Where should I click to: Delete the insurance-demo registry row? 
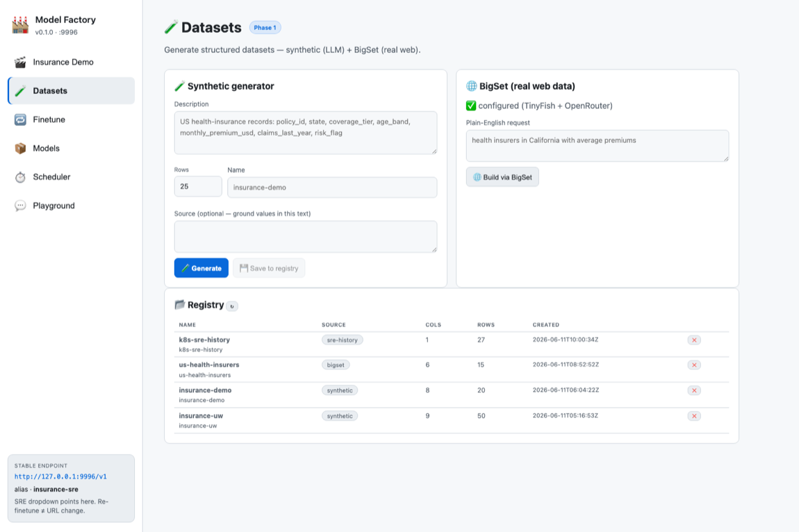694,390
